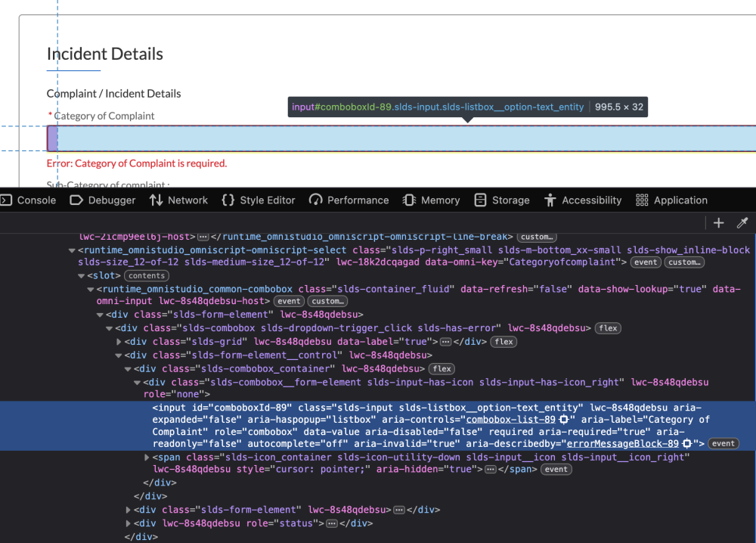This screenshot has height=543, width=756.
Task: Pick element with the eyedropper icon
Action: tap(742, 223)
